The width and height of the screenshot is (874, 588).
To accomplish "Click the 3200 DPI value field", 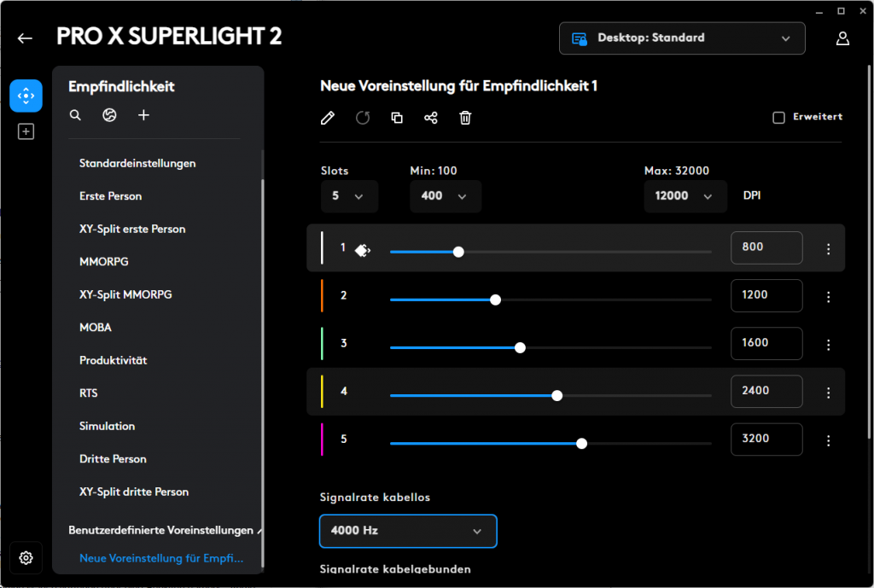I will [766, 440].
